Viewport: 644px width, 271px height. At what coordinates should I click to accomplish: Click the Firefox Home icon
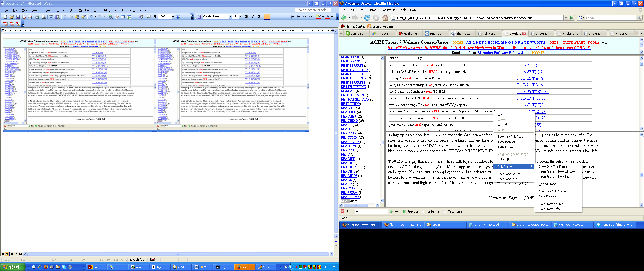pyautogui.click(x=385, y=18)
